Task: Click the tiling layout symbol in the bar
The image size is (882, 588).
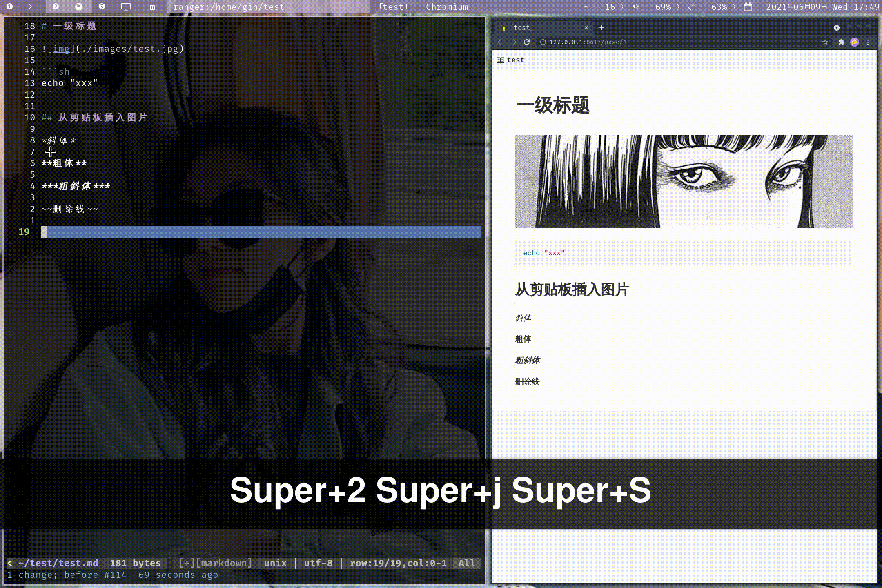Action: click(x=152, y=7)
